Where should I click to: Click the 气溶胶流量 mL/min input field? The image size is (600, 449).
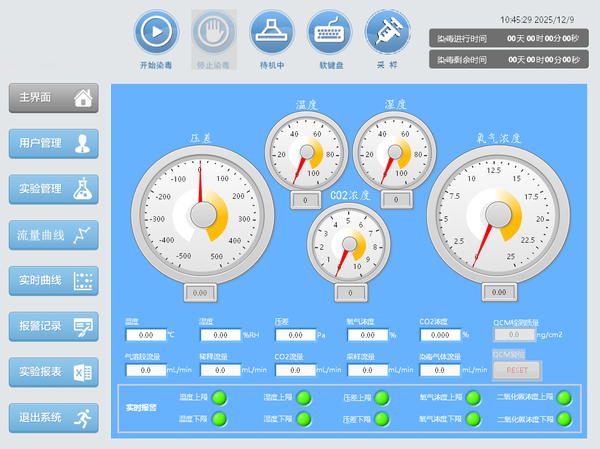145,370
